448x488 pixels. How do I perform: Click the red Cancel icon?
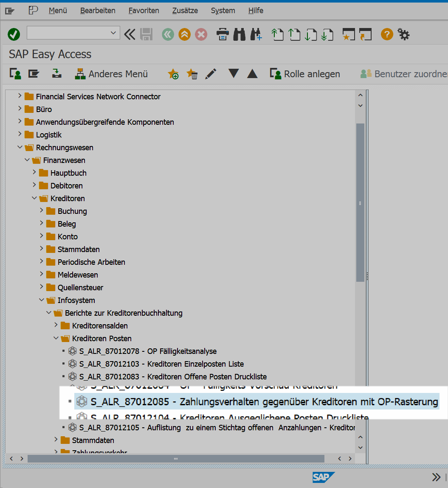pos(201,34)
